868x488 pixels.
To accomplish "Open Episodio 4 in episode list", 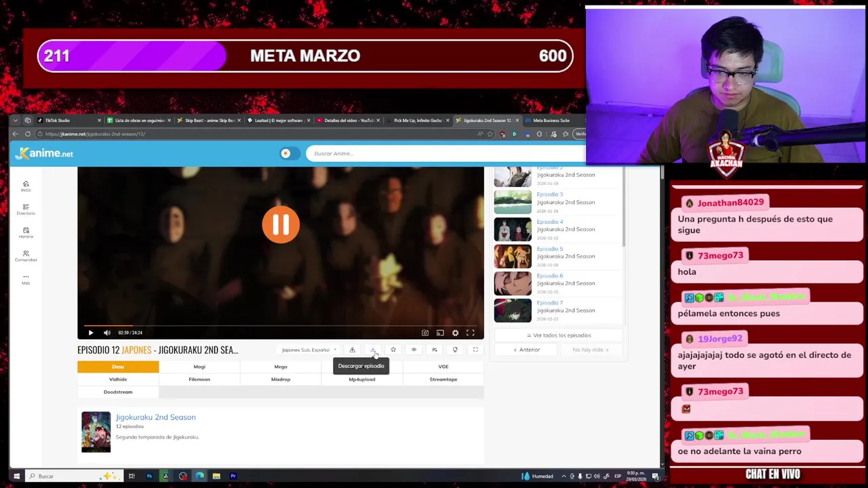I will click(557, 229).
